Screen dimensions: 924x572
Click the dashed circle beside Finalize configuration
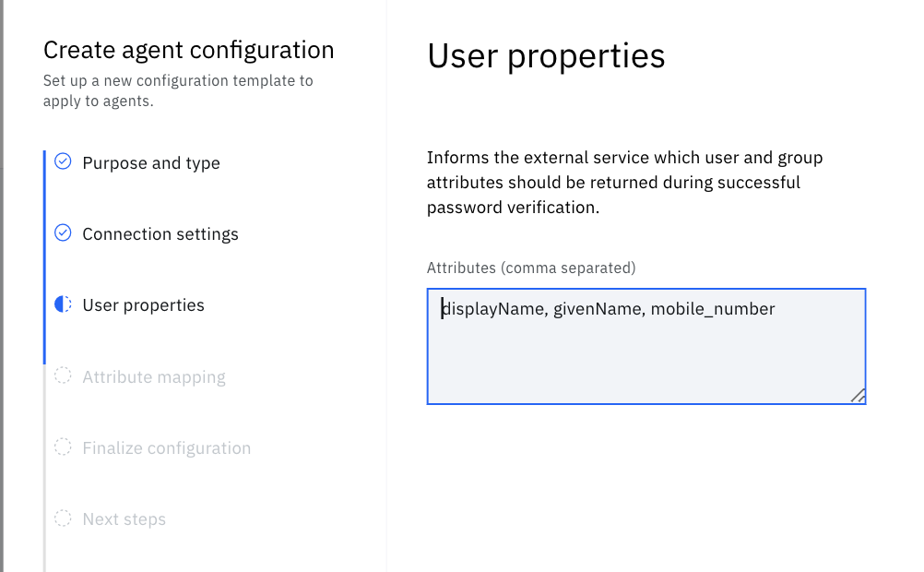(x=63, y=447)
